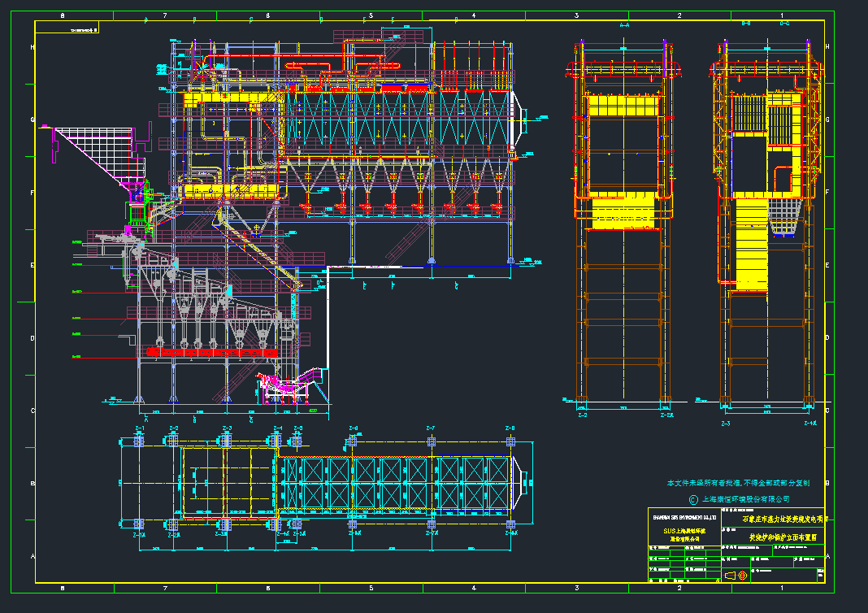Click the Shanghai SUS Environment Co. header
This screenshot has width=868, height=613.
(684, 516)
